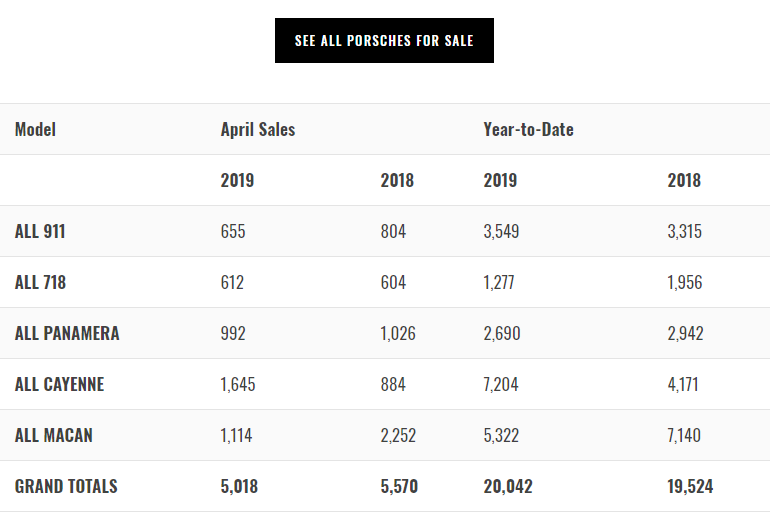Select the April Sales column header
Screen dimensions: 778x518
[258, 129]
